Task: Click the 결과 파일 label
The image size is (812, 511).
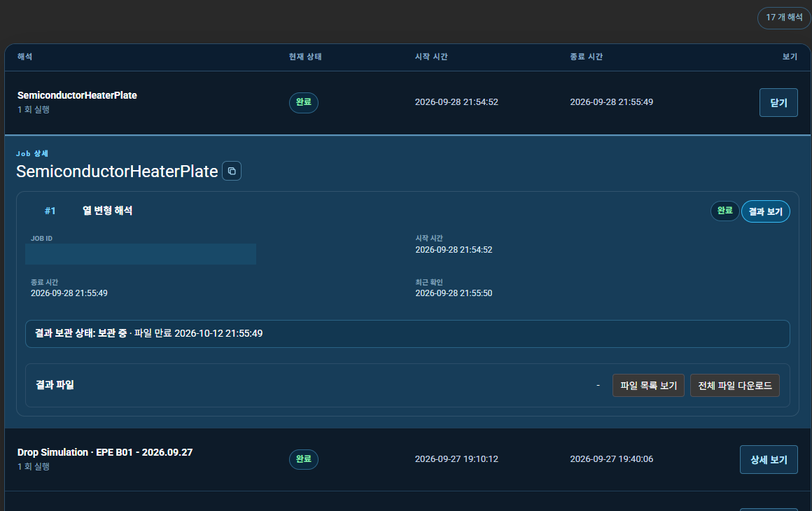Action: (x=55, y=385)
